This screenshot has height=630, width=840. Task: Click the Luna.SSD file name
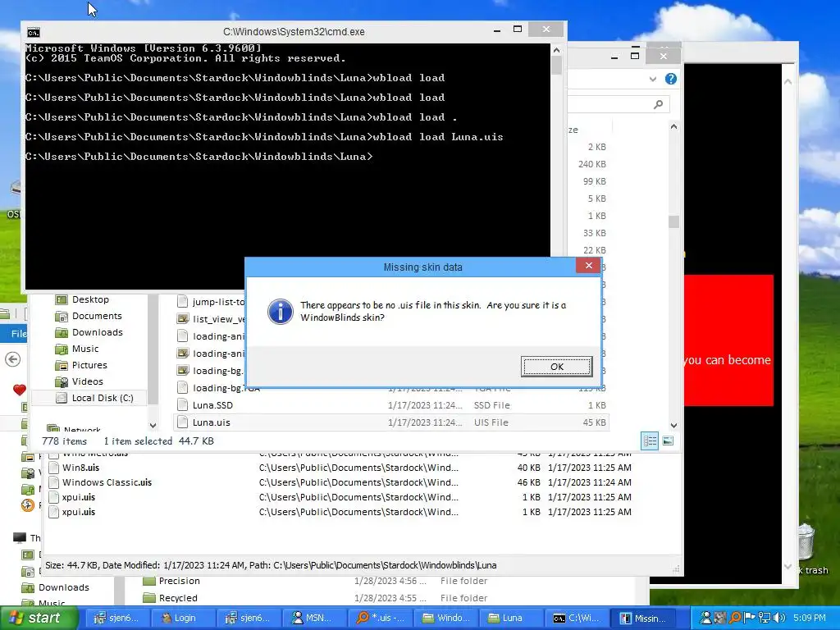coord(212,405)
